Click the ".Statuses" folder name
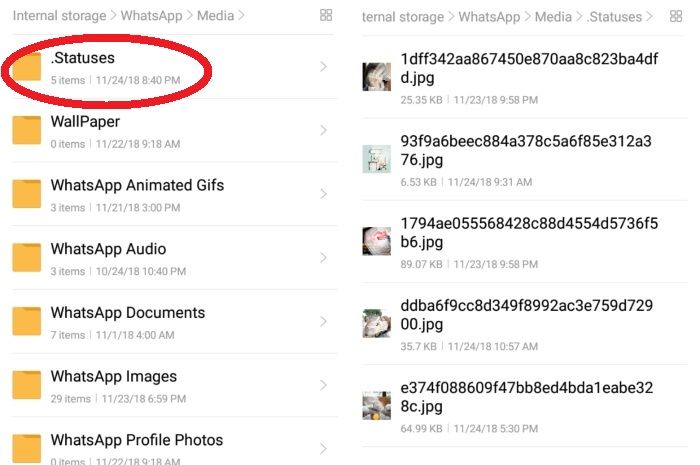The height and width of the screenshot is (465, 700). click(83, 58)
